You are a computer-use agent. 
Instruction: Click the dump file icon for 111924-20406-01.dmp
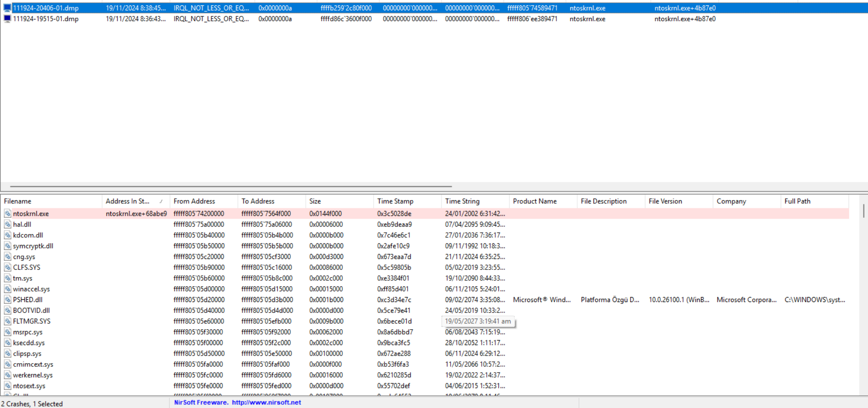point(7,8)
